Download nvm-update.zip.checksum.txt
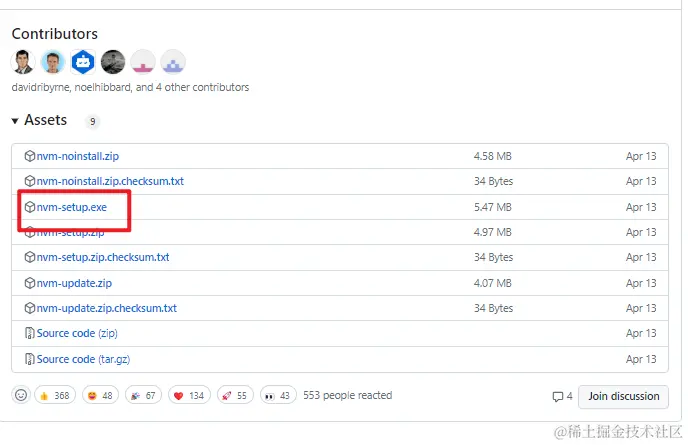This screenshot has width=688, height=445. click(107, 308)
